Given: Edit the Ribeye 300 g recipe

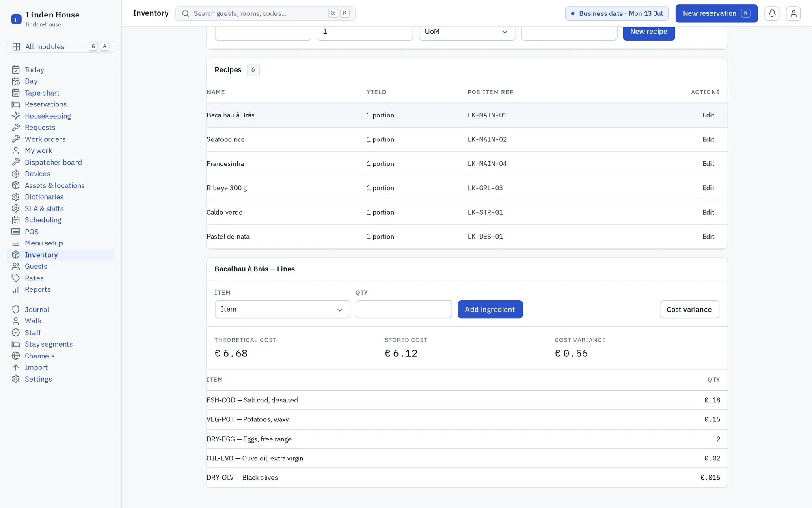Looking at the screenshot, I should (708, 188).
